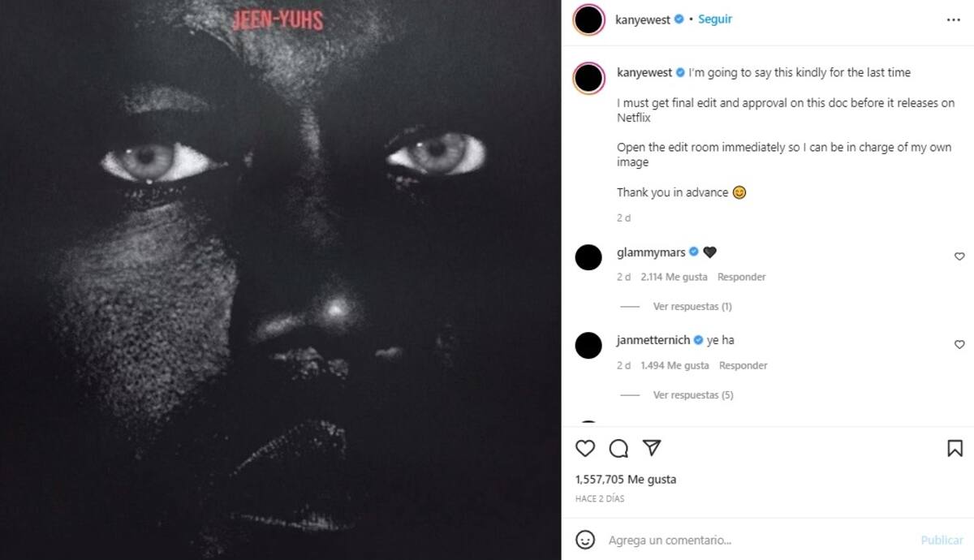Like the post with the heart icon

(585, 448)
